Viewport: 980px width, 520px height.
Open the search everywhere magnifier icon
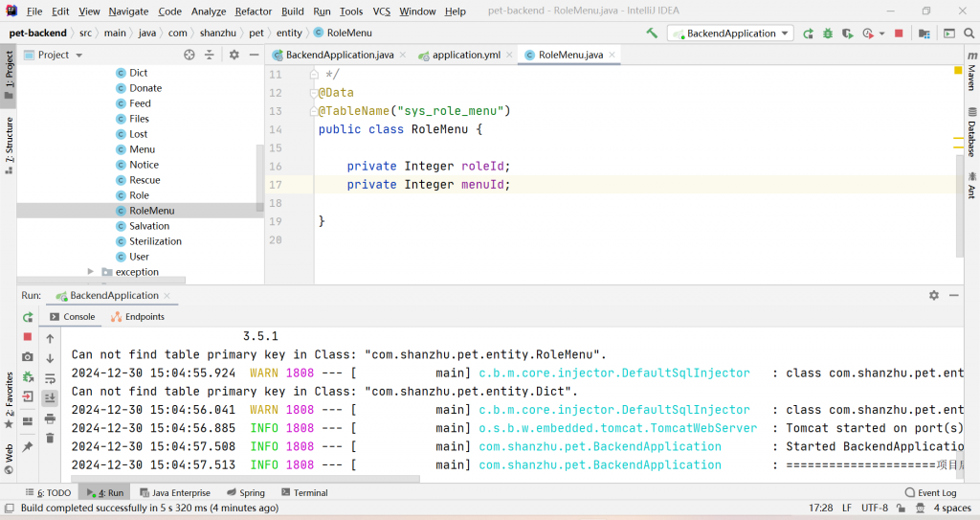(x=969, y=34)
